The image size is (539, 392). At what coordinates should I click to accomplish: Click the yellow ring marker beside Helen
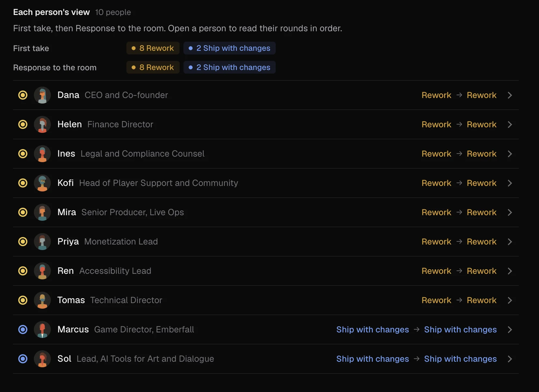click(23, 124)
